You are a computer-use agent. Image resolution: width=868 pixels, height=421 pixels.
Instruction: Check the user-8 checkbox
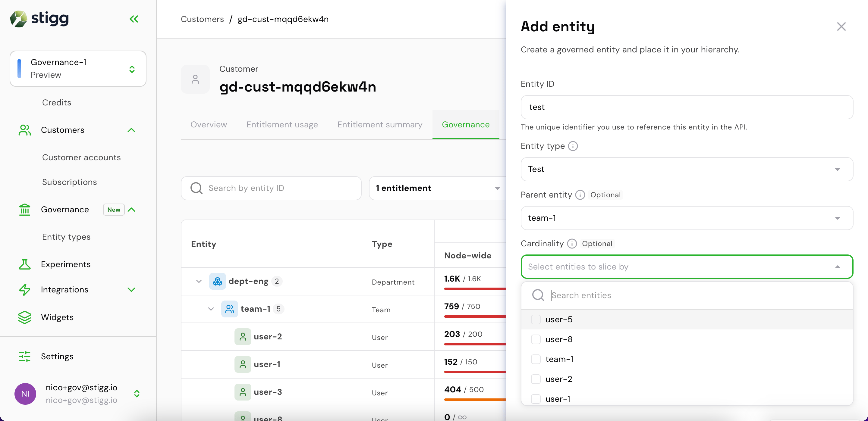pos(536,339)
